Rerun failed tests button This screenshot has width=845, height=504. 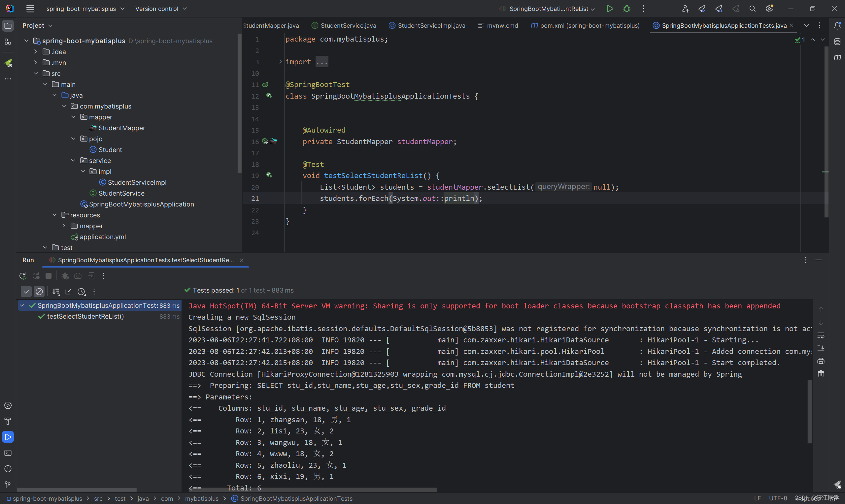pyautogui.click(x=36, y=276)
